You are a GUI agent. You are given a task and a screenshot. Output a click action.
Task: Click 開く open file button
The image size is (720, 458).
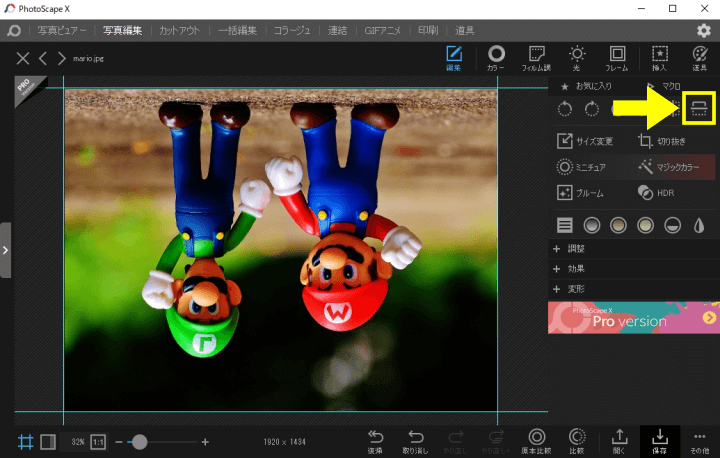tap(619, 441)
